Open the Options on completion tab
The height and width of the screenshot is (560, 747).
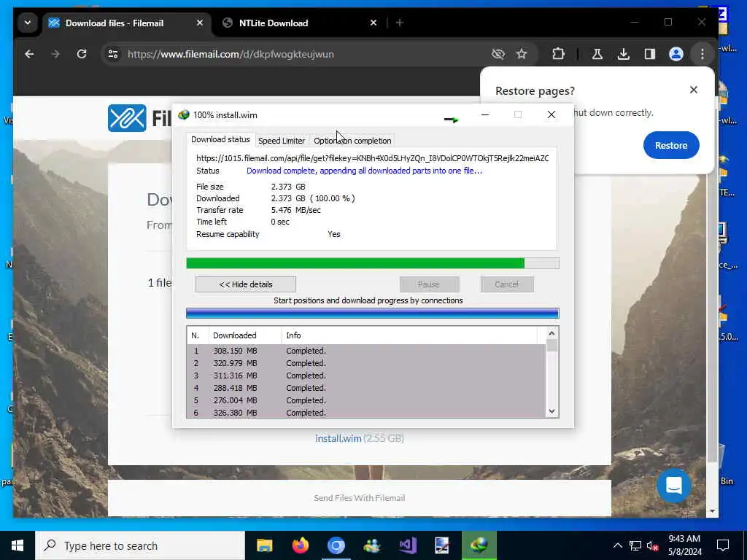352,141
